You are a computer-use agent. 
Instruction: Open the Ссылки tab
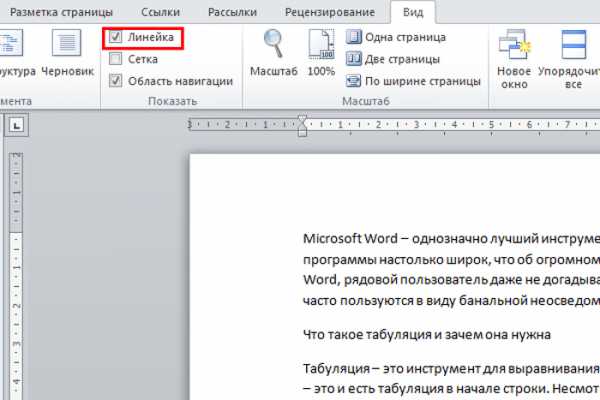160,12
